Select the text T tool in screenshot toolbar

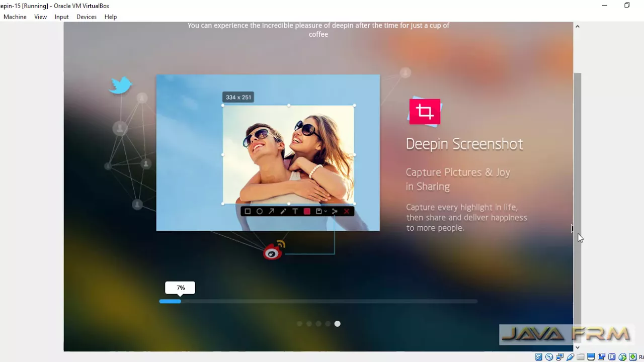pos(295,212)
